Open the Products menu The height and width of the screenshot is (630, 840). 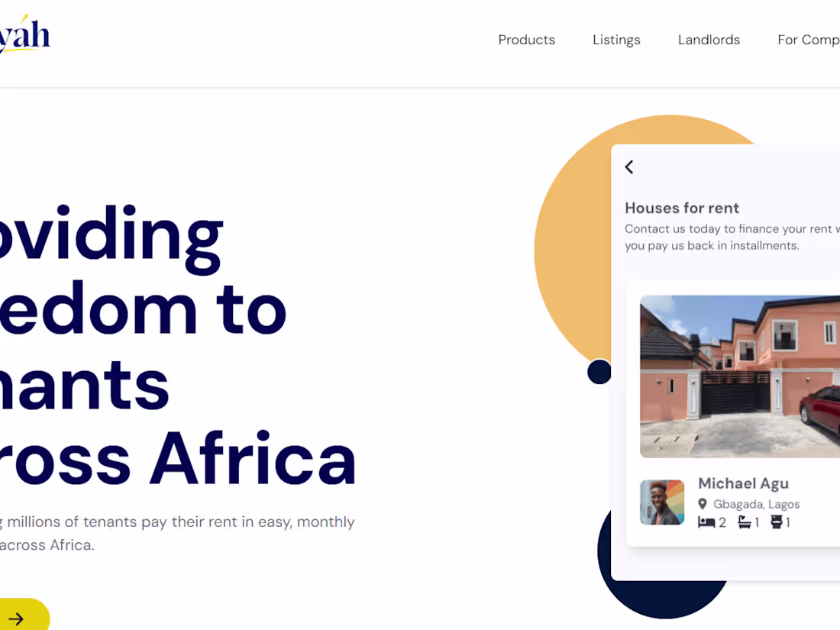pyautogui.click(x=526, y=40)
